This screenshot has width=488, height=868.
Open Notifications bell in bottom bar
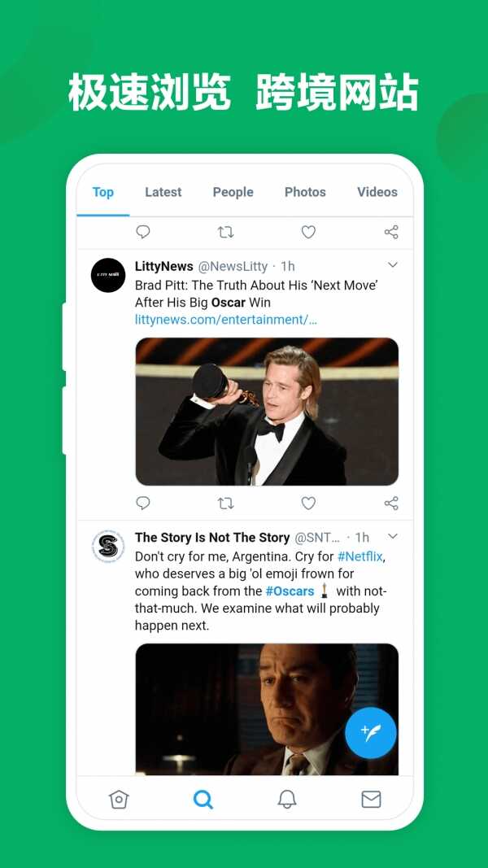pyautogui.click(x=287, y=799)
